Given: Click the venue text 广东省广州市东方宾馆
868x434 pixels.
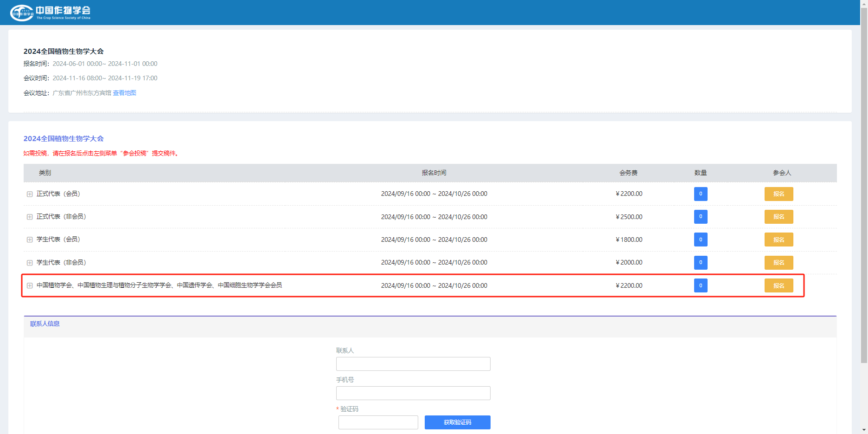Looking at the screenshot, I should (82, 93).
